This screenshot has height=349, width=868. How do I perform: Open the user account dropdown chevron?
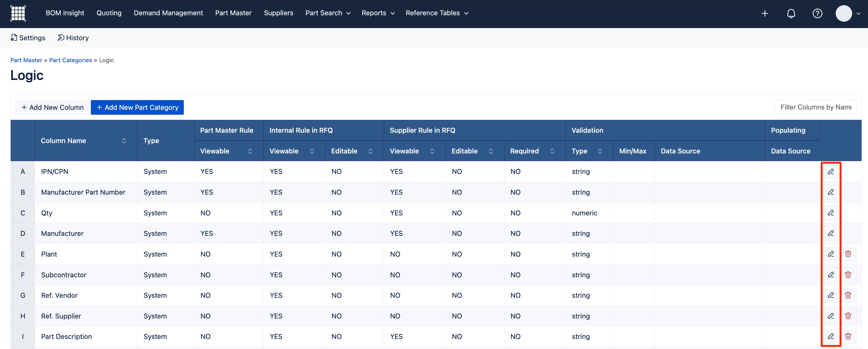(x=858, y=14)
